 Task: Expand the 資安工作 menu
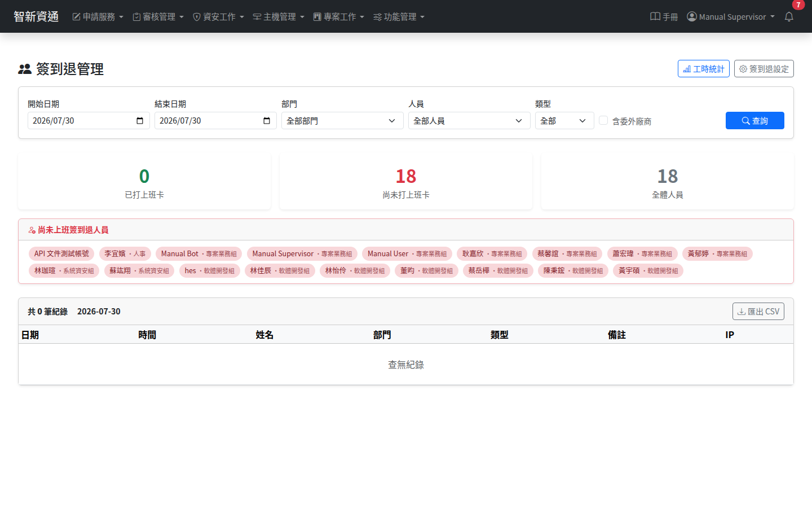pyautogui.click(x=219, y=17)
